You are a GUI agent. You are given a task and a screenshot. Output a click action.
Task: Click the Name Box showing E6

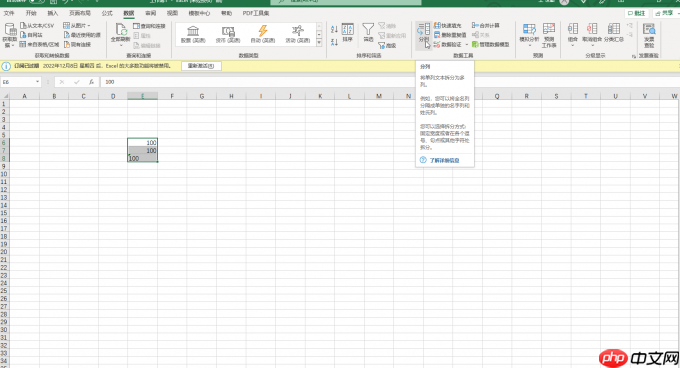click(17, 82)
